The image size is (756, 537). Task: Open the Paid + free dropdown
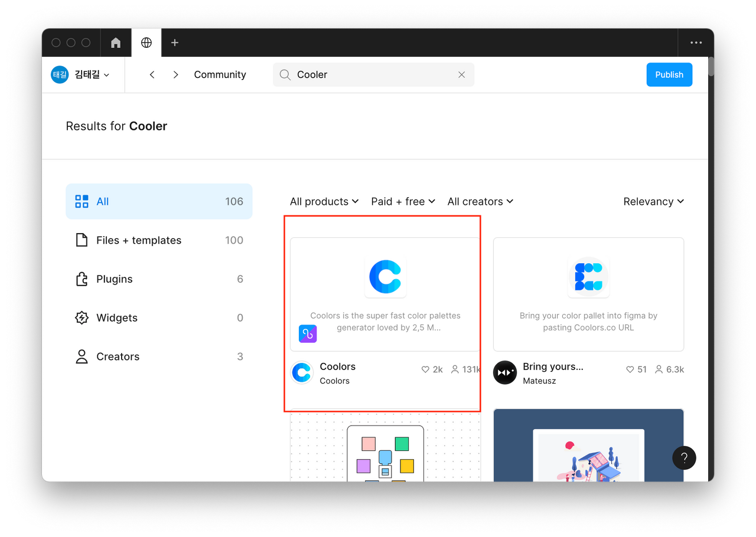[403, 201]
